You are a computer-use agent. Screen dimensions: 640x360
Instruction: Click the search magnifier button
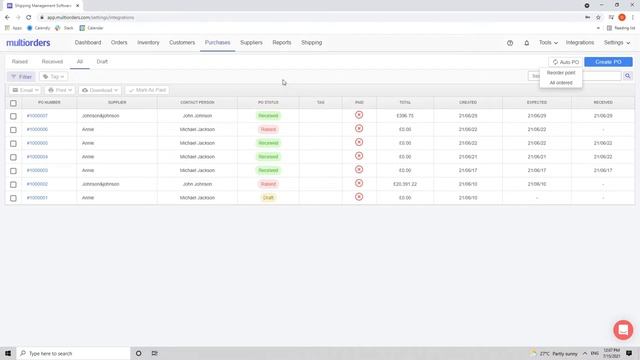pyautogui.click(x=627, y=76)
